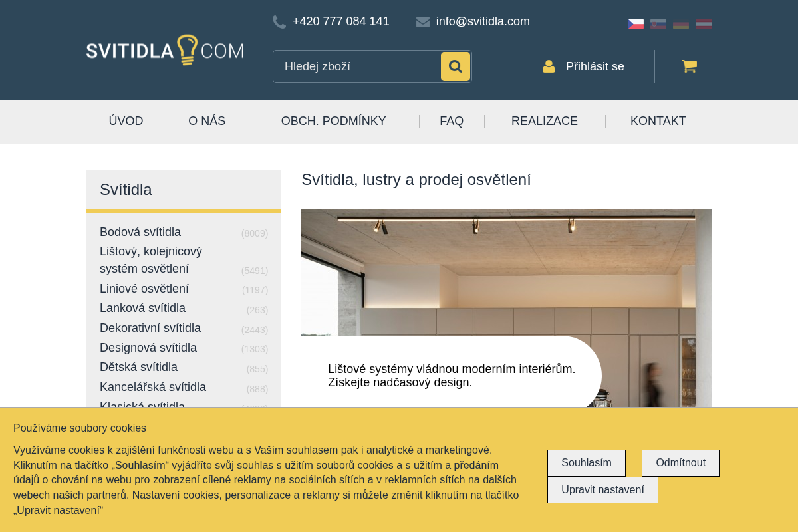Open the Designová svítidla category
This screenshot has width=798, height=532.
148,348
